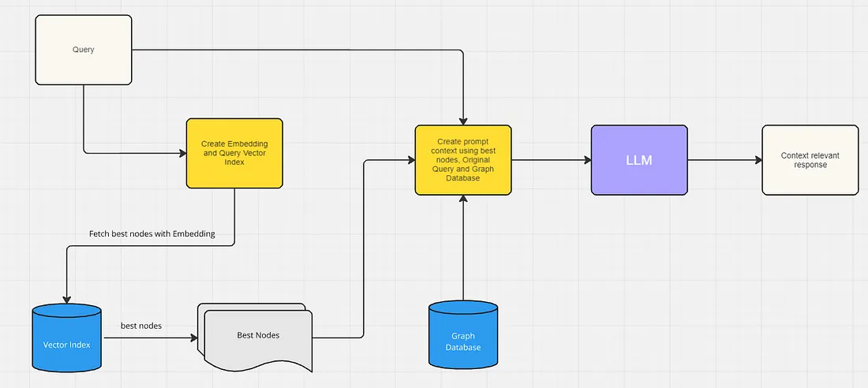This screenshot has width=868, height=388.
Task: Click the 'Fetch best nodes with Embedding' label
Action: [152, 234]
